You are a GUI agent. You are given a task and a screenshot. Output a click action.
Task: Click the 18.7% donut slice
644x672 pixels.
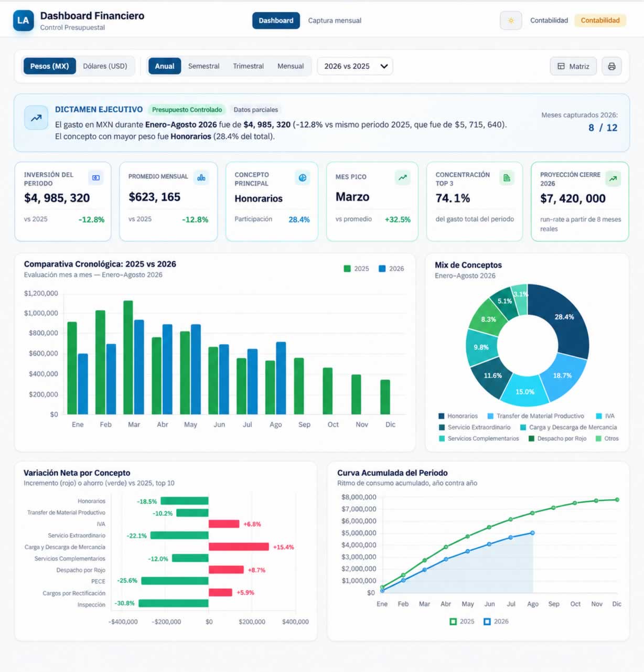(x=563, y=376)
